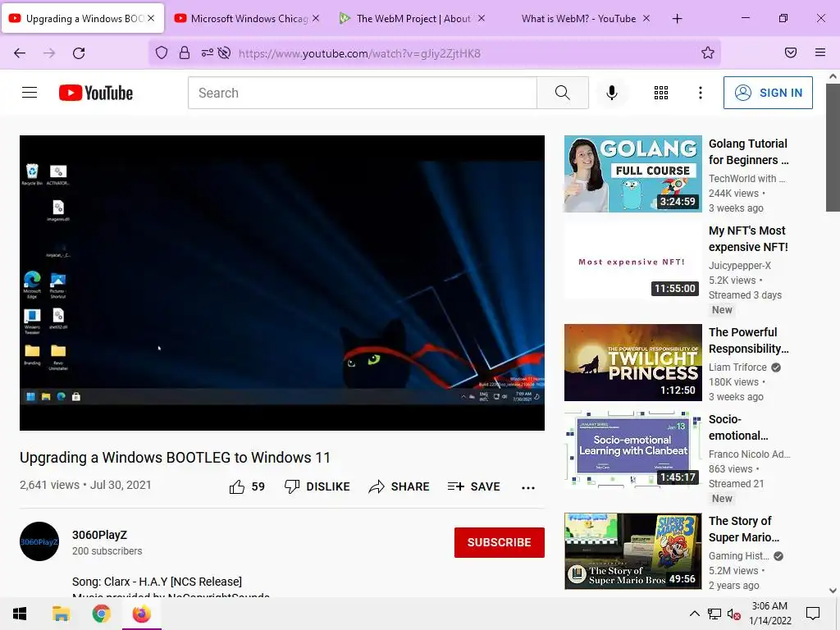Click the page's vertical scrollbar thumb
The width and height of the screenshot is (840, 630).
(833, 148)
